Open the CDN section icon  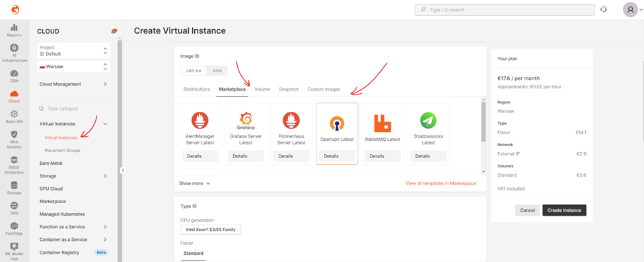[x=15, y=76]
